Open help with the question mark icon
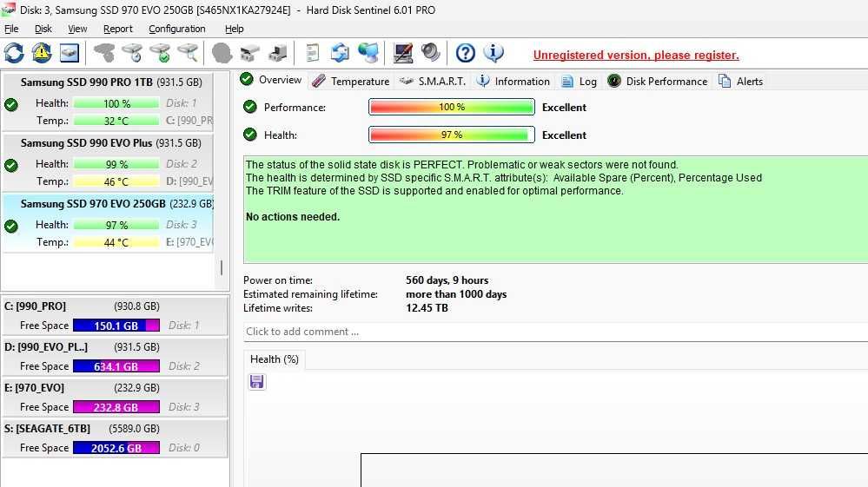This screenshot has height=487, width=868. click(x=465, y=53)
